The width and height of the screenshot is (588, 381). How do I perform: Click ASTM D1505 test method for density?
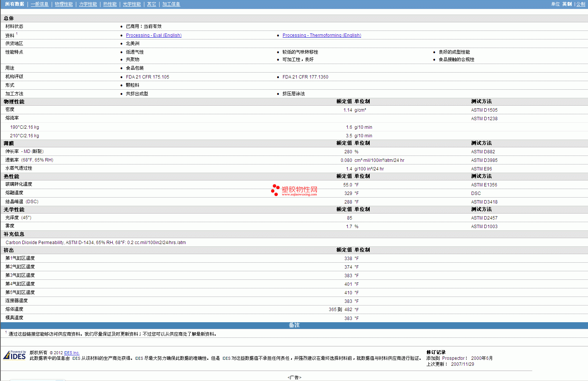[x=484, y=110]
